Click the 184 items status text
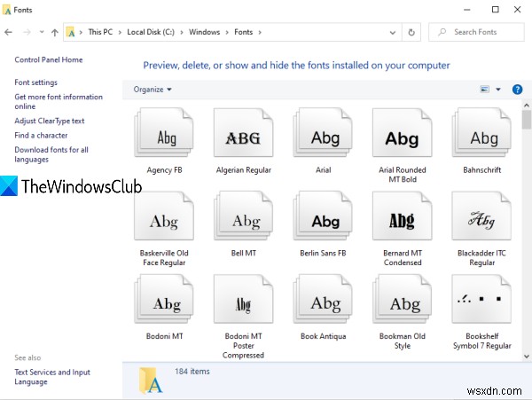The width and height of the screenshot is (532, 400). pyautogui.click(x=192, y=372)
